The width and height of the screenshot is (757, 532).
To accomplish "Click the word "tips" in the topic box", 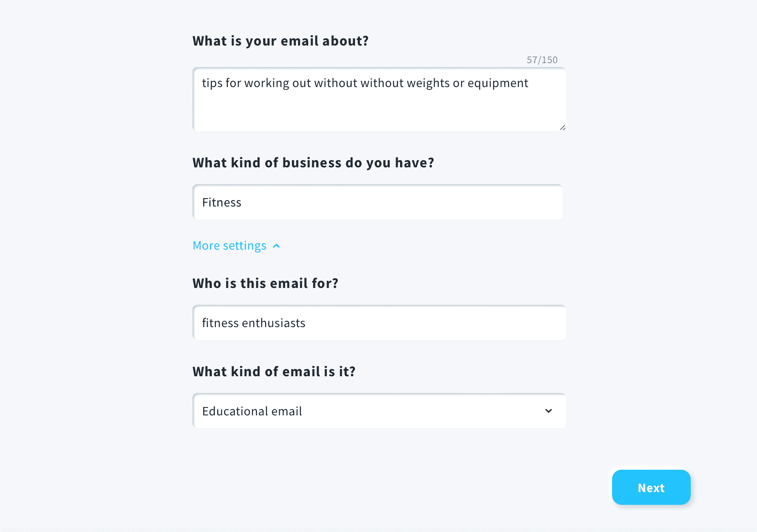I will point(212,83).
